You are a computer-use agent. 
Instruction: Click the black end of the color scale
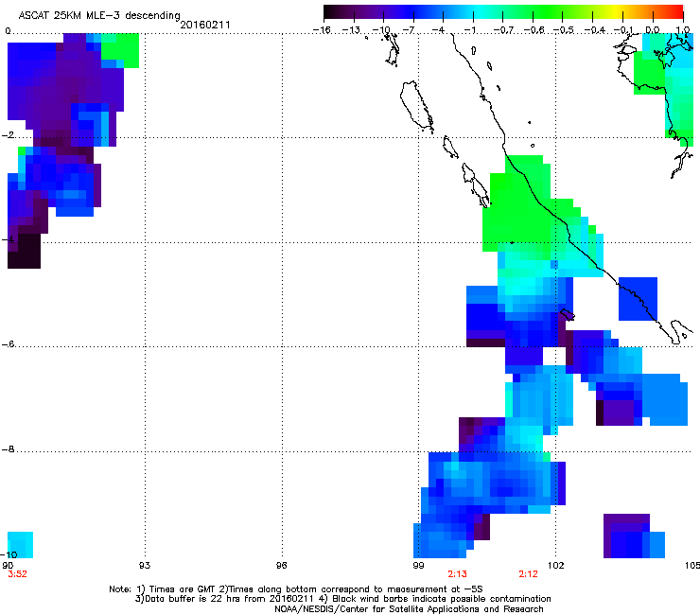329,11
